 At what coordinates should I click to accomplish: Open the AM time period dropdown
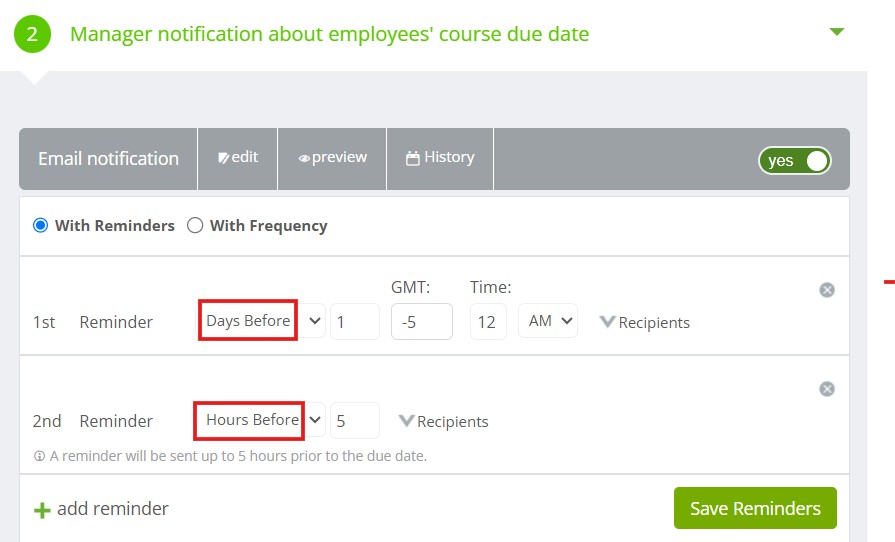[548, 321]
